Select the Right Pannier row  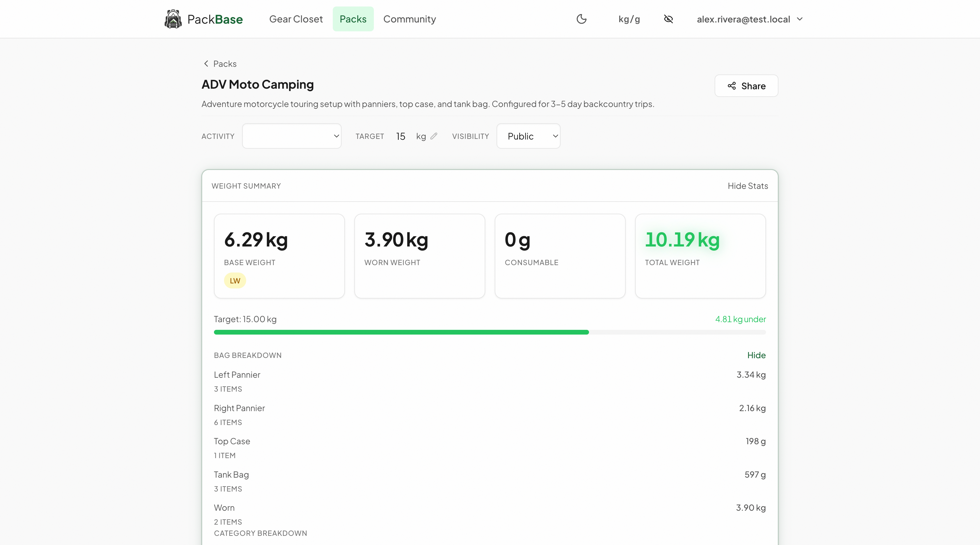click(490, 415)
